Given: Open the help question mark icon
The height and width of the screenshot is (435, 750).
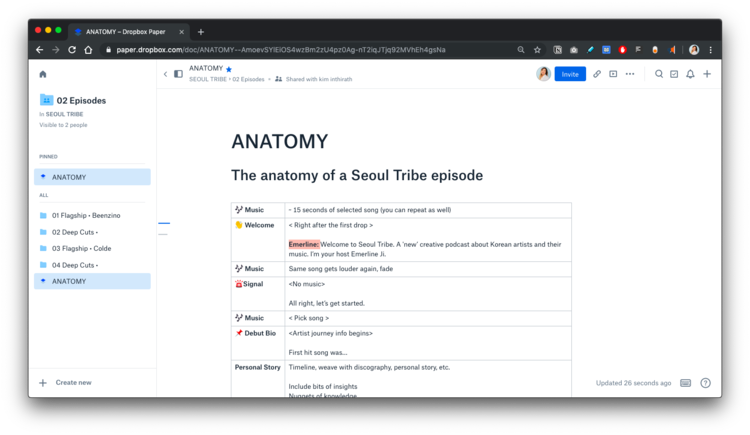Looking at the screenshot, I should point(705,383).
